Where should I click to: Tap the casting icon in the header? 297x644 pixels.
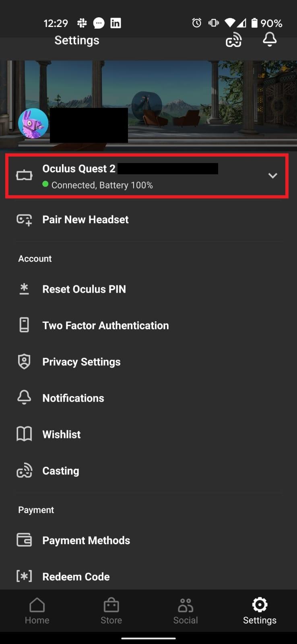pos(233,40)
